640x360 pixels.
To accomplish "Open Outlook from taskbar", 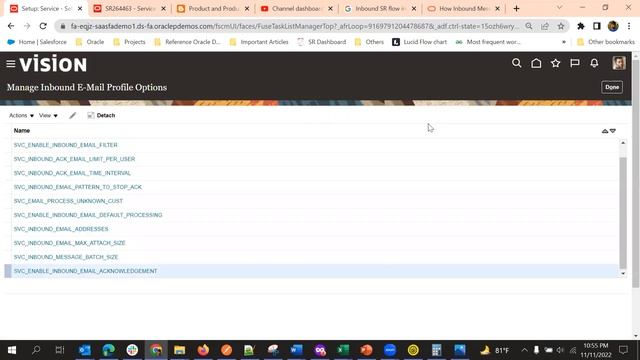I will click(84, 350).
